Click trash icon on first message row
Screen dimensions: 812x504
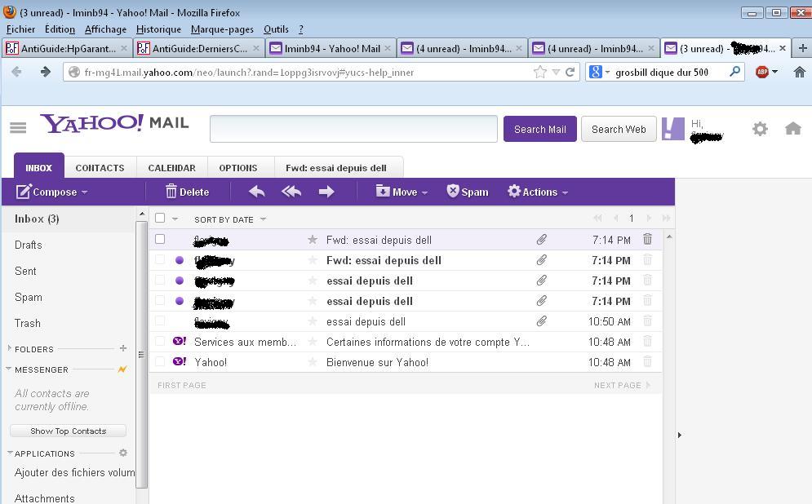click(647, 239)
